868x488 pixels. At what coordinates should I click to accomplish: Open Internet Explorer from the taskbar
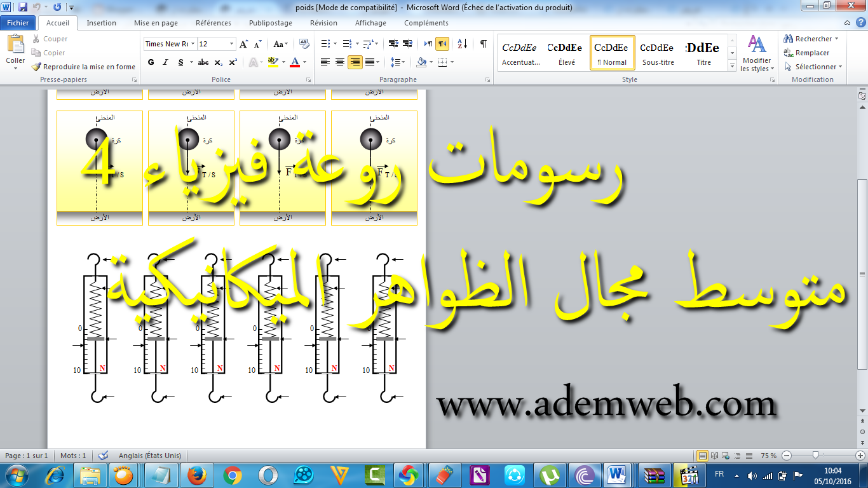(55, 475)
